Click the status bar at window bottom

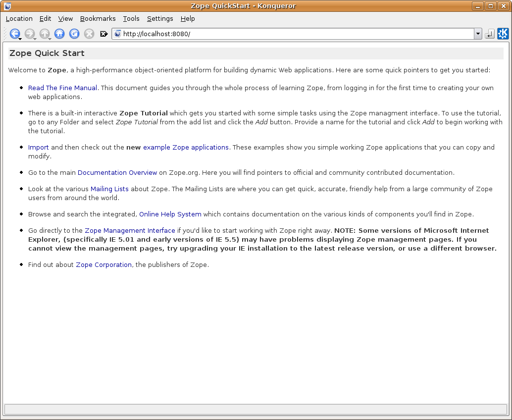click(256, 410)
